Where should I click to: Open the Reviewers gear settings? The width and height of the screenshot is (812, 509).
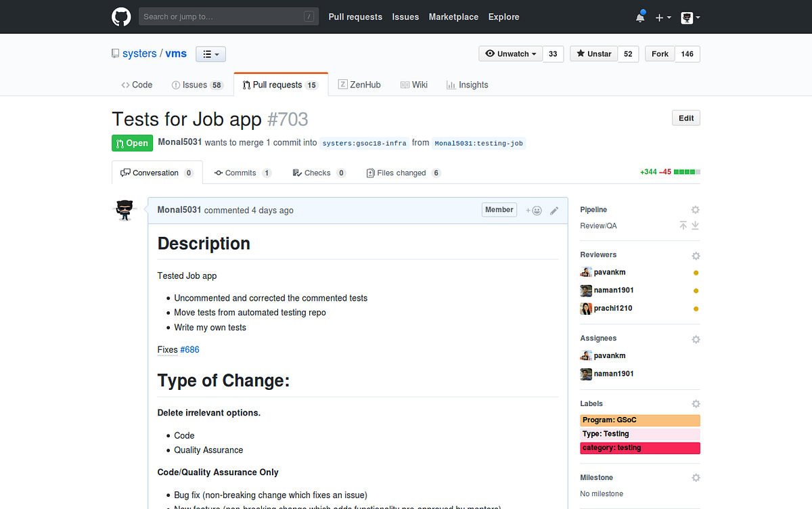pos(696,256)
